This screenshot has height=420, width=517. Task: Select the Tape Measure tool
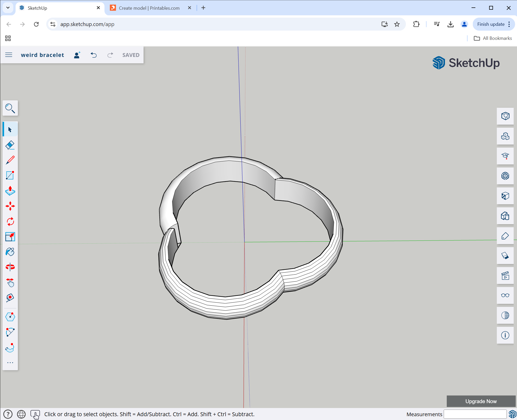[x=10, y=297]
